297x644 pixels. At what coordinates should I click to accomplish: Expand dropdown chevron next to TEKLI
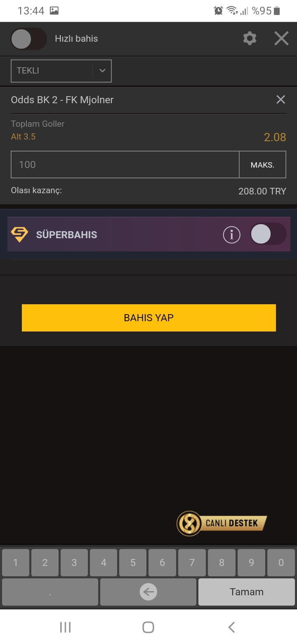[x=102, y=71]
